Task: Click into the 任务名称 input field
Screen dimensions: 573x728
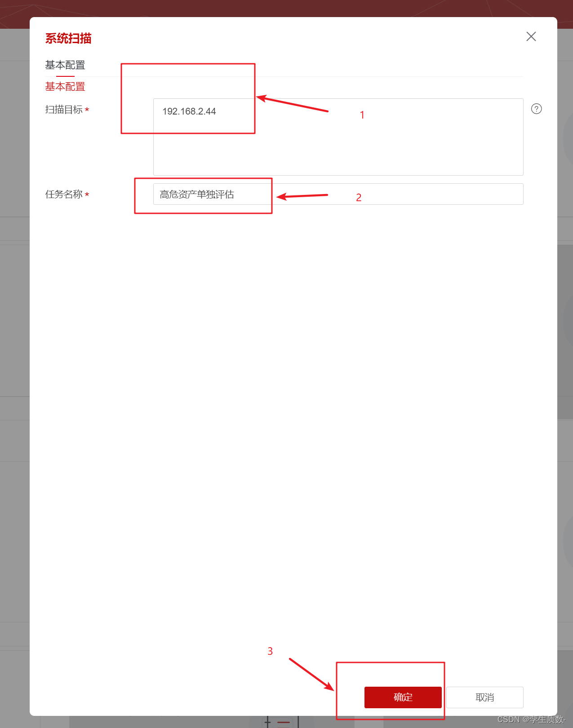Action: coord(338,194)
